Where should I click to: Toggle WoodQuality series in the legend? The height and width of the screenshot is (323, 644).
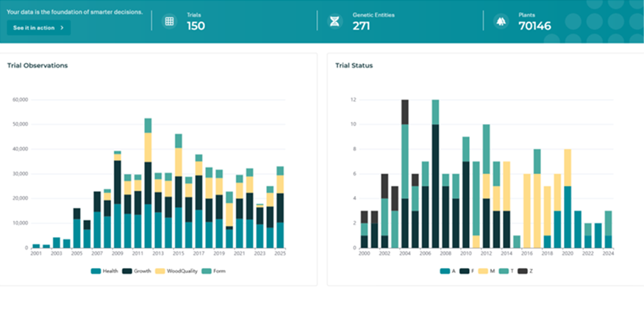tap(176, 271)
